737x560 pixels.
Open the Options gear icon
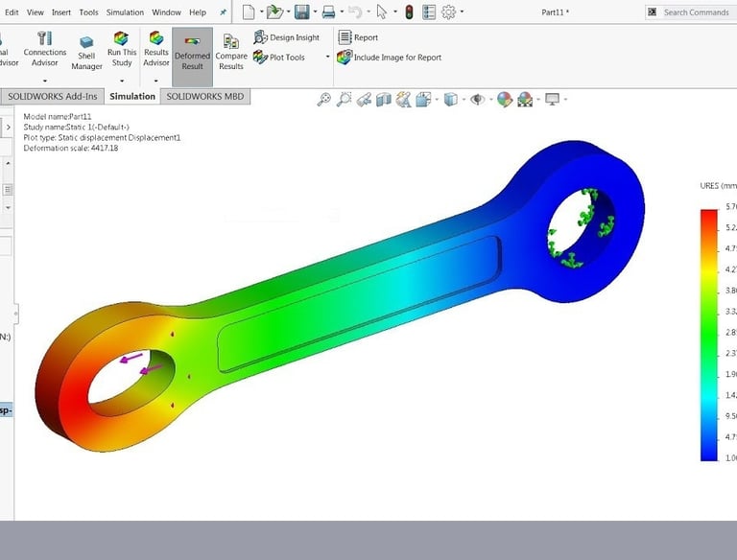coord(448,12)
